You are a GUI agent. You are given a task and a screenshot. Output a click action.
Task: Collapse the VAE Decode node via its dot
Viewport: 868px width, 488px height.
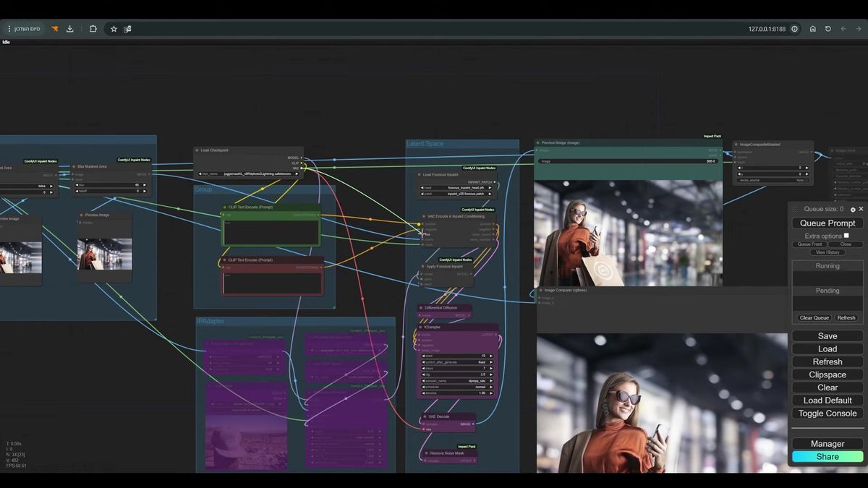click(x=425, y=416)
